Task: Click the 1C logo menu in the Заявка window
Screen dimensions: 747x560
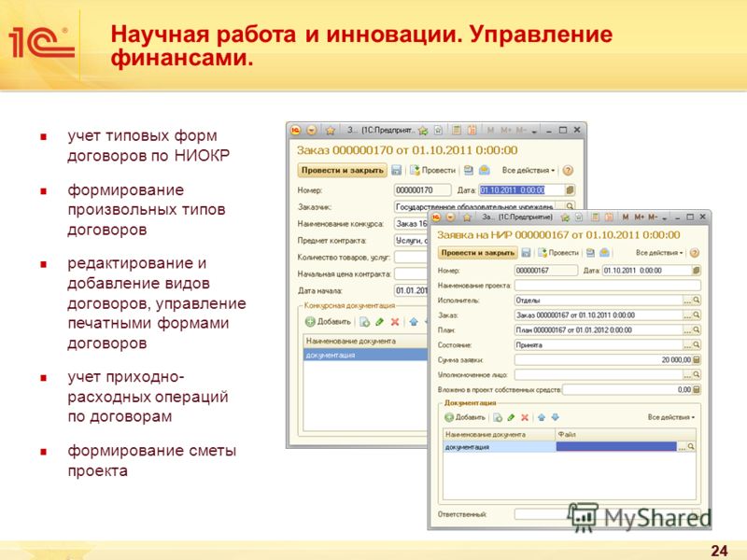Action: tap(436, 217)
